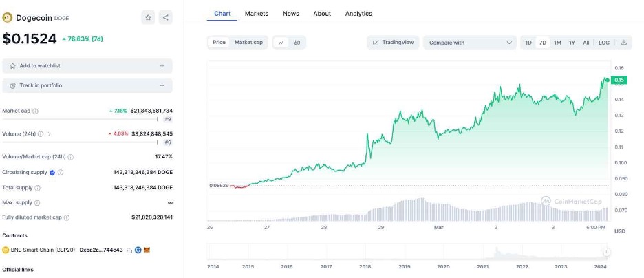Copy the BNB Smart Chain contract address
This screenshot has height=278, width=644.
click(x=129, y=250)
